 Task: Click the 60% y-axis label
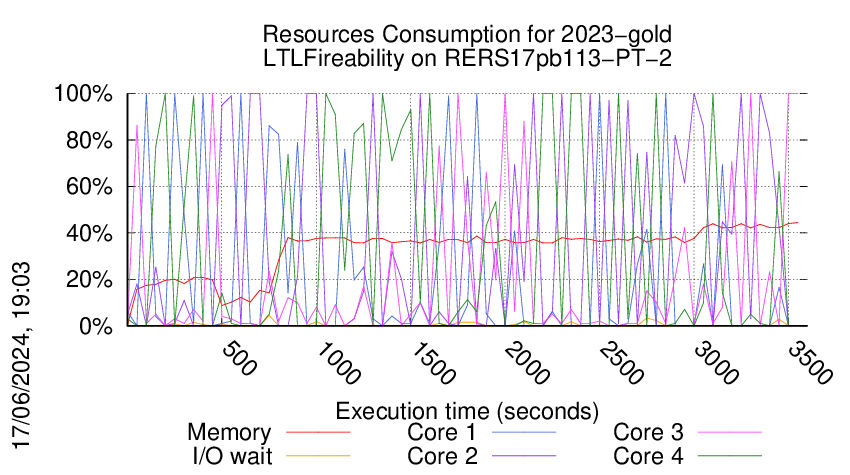coord(88,187)
